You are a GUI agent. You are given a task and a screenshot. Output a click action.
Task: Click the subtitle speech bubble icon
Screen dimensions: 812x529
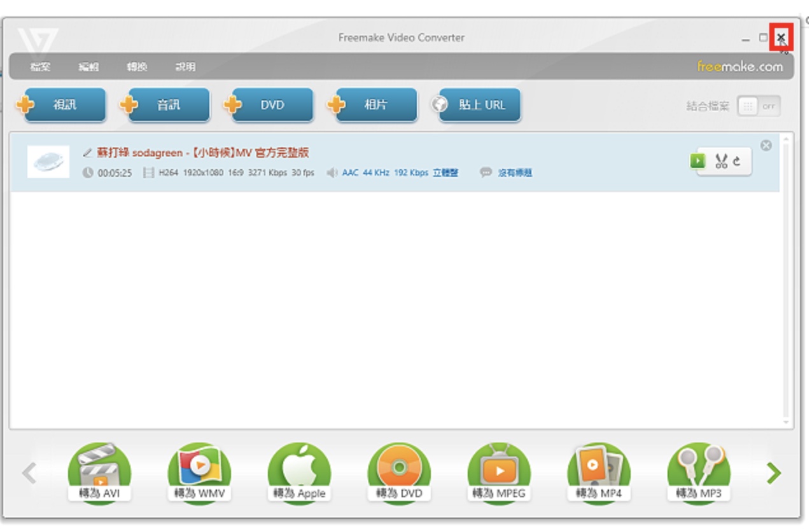pyautogui.click(x=486, y=172)
